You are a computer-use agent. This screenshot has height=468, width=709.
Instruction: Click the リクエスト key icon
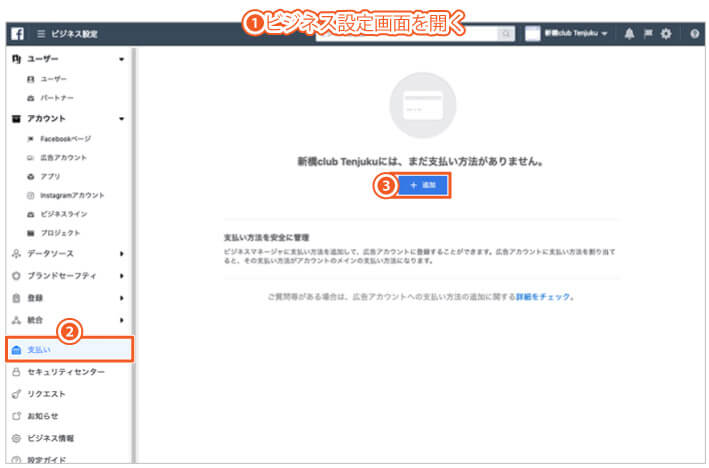(x=16, y=394)
